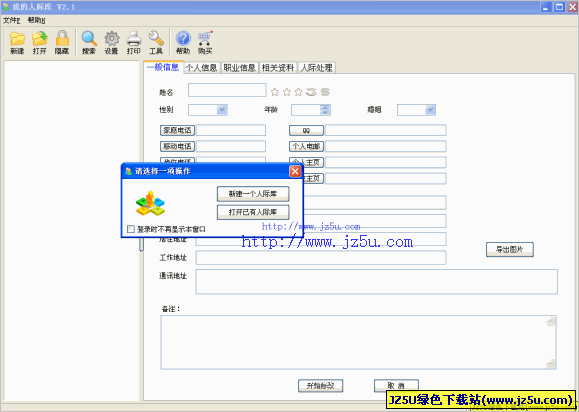Close the 请选择一项操作 dialog
The image size is (579, 412).
tap(295, 171)
